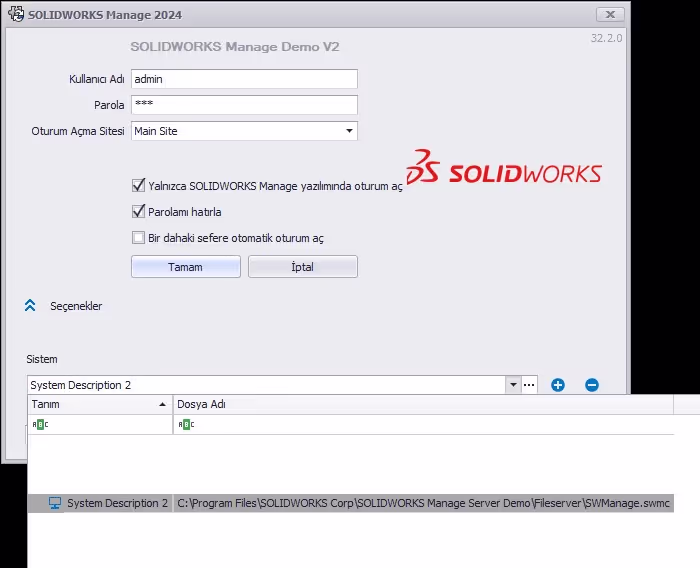Click the blue minus remove-system icon
Image resolution: width=700 pixels, height=568 pixels.
[x=592, y=385]
